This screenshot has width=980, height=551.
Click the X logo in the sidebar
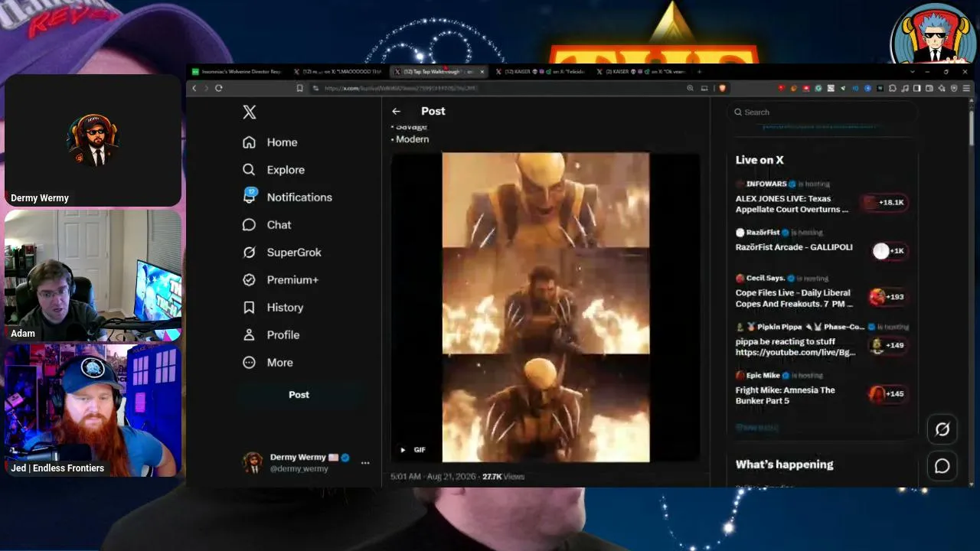pos(250,112)
